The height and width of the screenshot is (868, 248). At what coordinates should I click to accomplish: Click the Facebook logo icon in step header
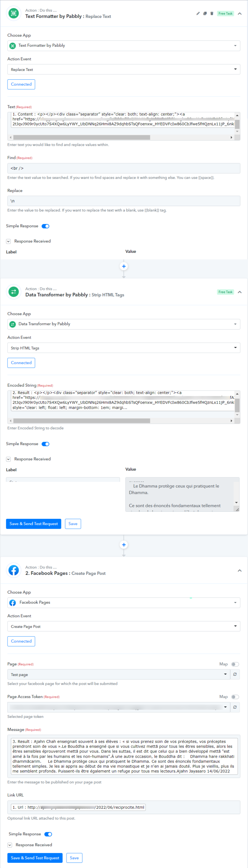[x=13, y=570]
